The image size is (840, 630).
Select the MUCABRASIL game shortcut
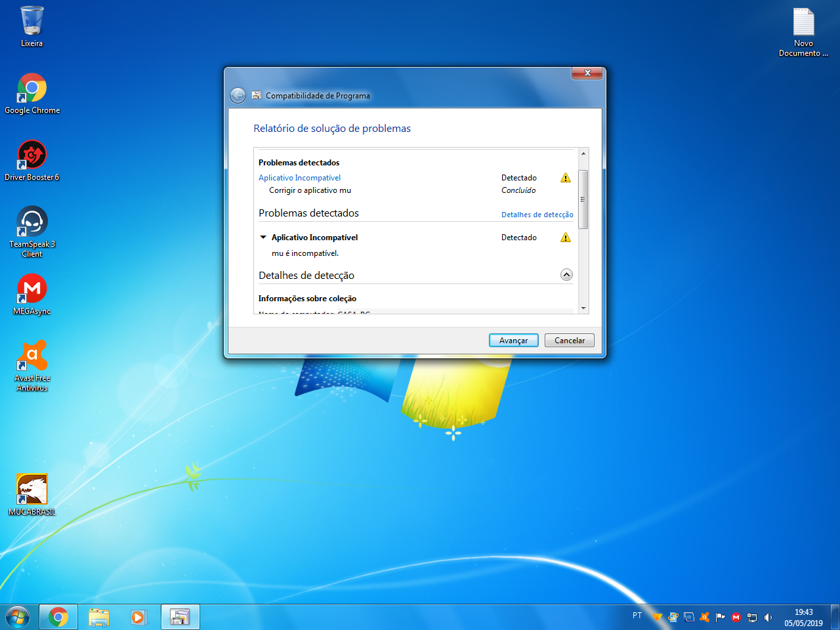click(x=31, y=490)
